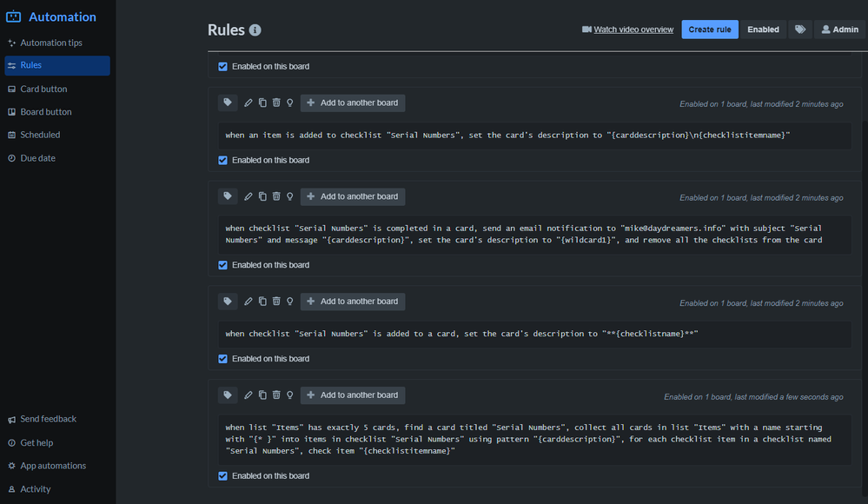Image resolution: width=868 pixels, height=504 pixels.
Task: Click the info icon beside the Rules heading
Action: point(255,30)
